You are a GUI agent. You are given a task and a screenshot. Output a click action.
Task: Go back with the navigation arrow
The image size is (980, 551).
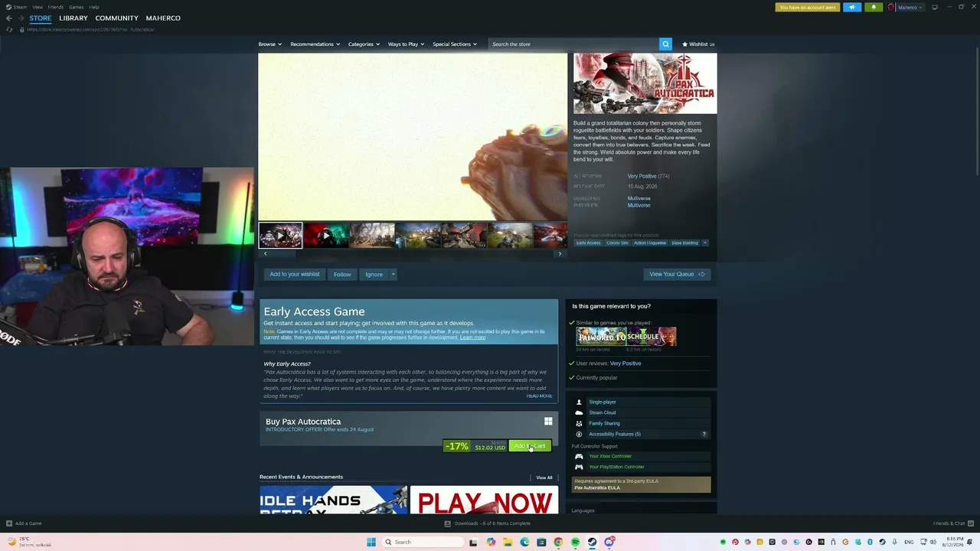tap(9, 18)
